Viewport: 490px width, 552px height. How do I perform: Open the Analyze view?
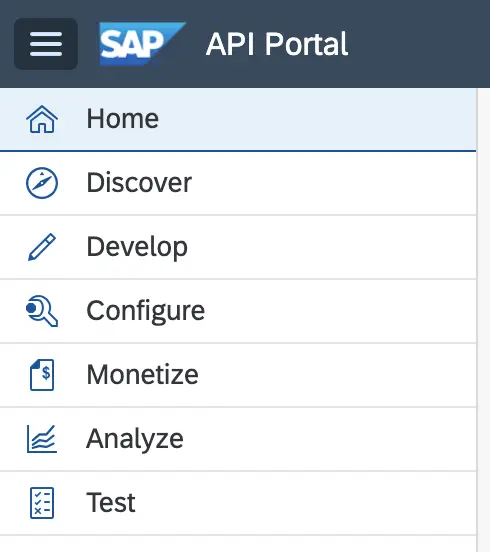[x=238, y=440]
